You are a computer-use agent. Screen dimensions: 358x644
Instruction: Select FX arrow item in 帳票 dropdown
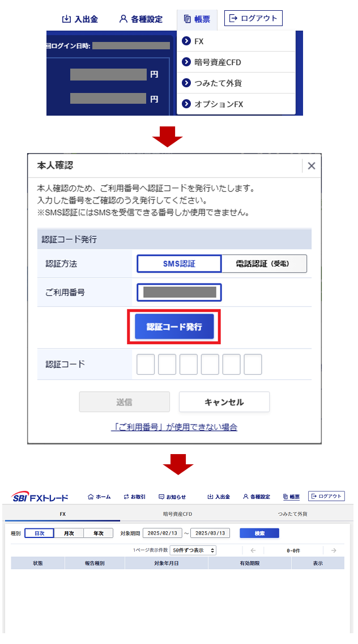coord(236,41)
